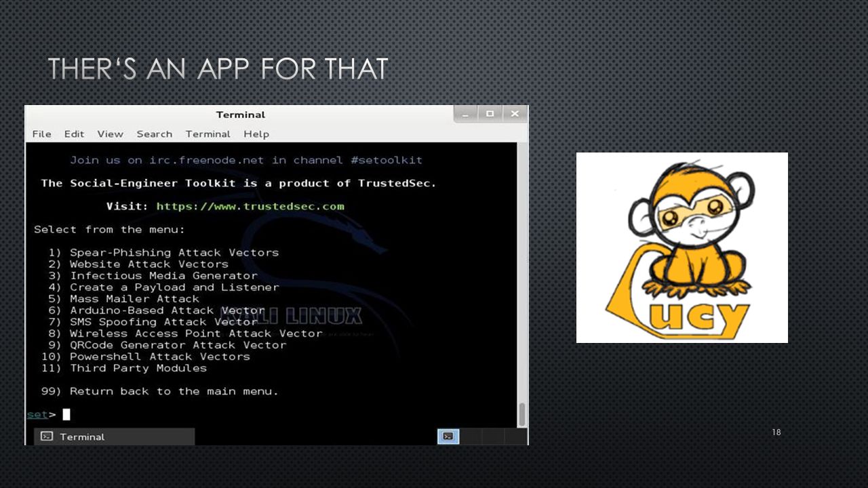Select the Terminal taskbar button
868x488 pixels.
115,436
